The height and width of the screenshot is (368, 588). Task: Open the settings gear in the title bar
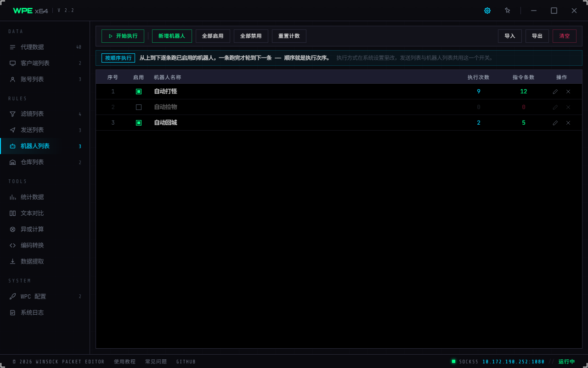pyautogui.click(x=487, y=11)
